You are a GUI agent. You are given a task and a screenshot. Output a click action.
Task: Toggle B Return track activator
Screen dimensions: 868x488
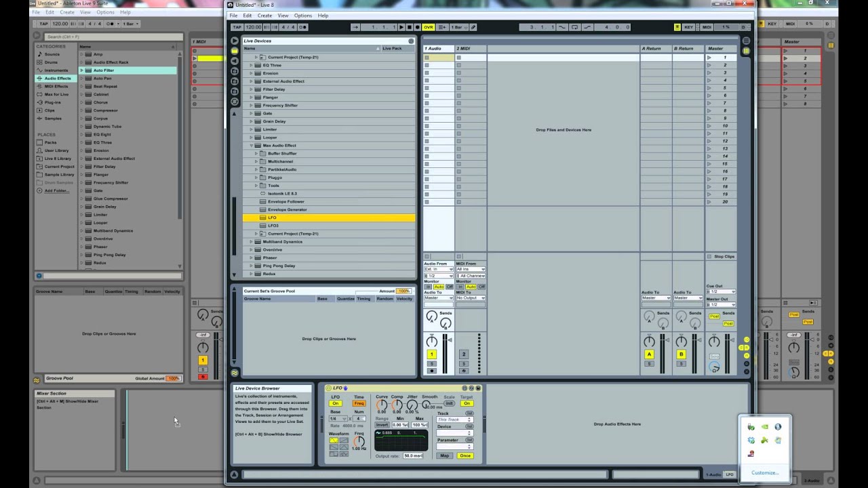click(x=682, y=354)
